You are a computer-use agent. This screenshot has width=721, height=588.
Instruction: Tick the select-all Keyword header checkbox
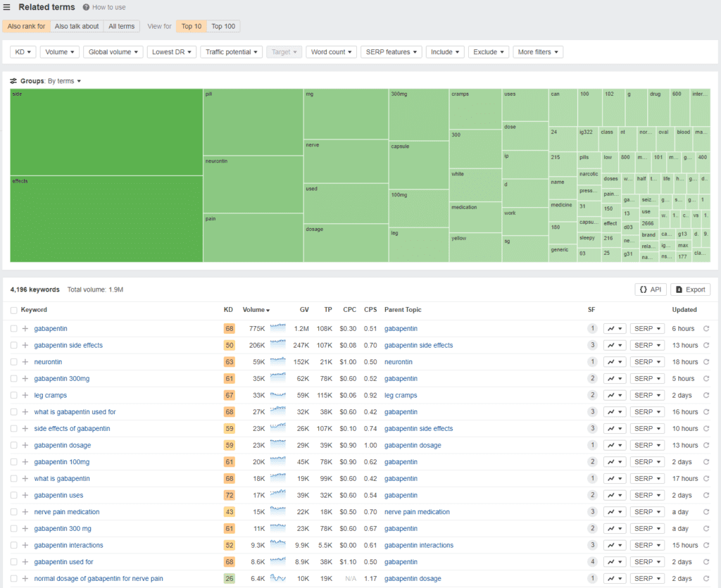click(14, 311)
